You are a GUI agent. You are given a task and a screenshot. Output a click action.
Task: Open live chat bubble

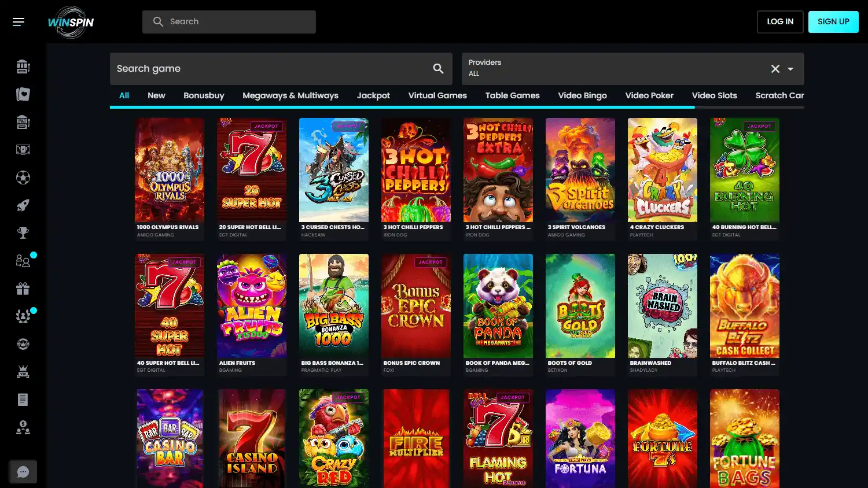23,472
